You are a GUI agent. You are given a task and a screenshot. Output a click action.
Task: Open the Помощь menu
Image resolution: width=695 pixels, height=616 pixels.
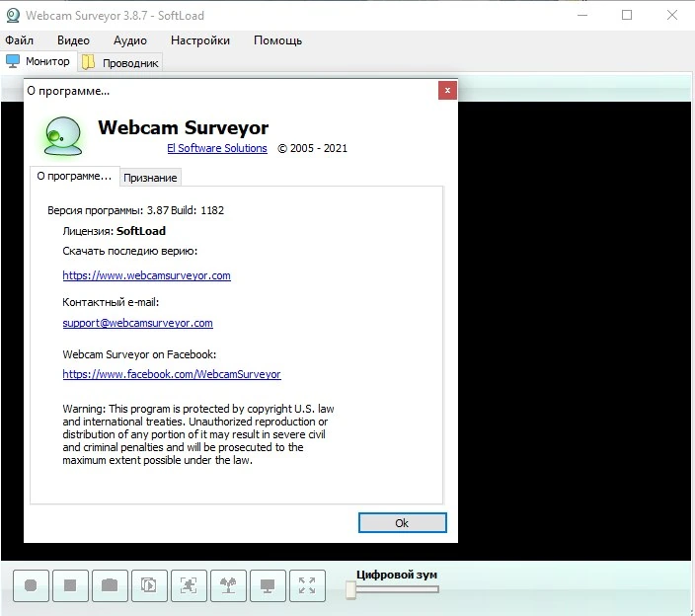[277, 40]
